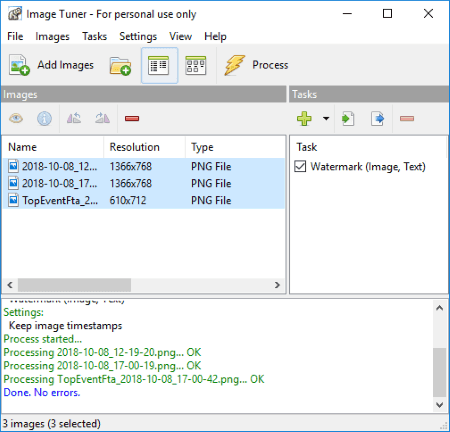The width and height of the screenshot is (450, 432).
Task: Click rotate/flip right icon
Action: coord(102,118)
